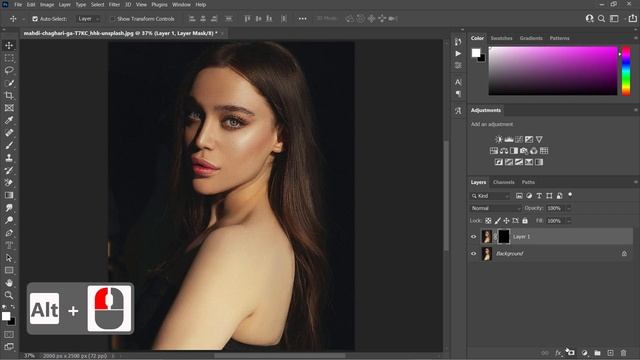Open the Window menu

pyautogui.click(x=181, y=4)
